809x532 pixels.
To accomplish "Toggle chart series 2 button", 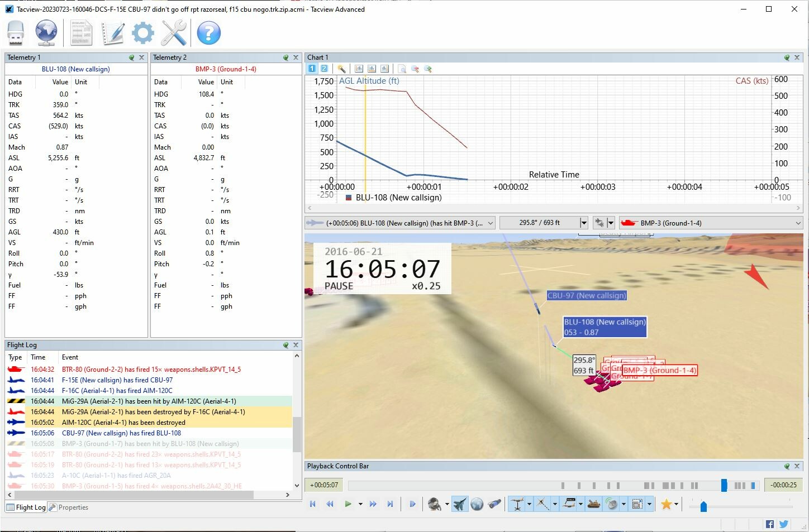I will coord(324,69).
